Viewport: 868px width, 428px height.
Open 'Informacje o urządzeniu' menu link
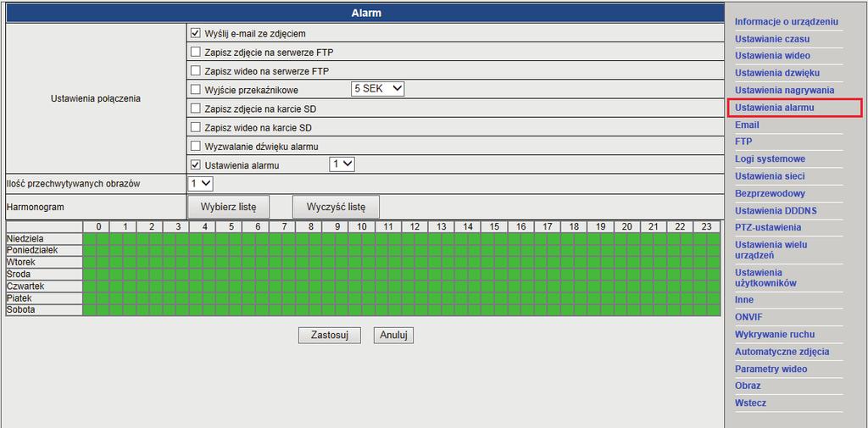click(x=786, y=22)
